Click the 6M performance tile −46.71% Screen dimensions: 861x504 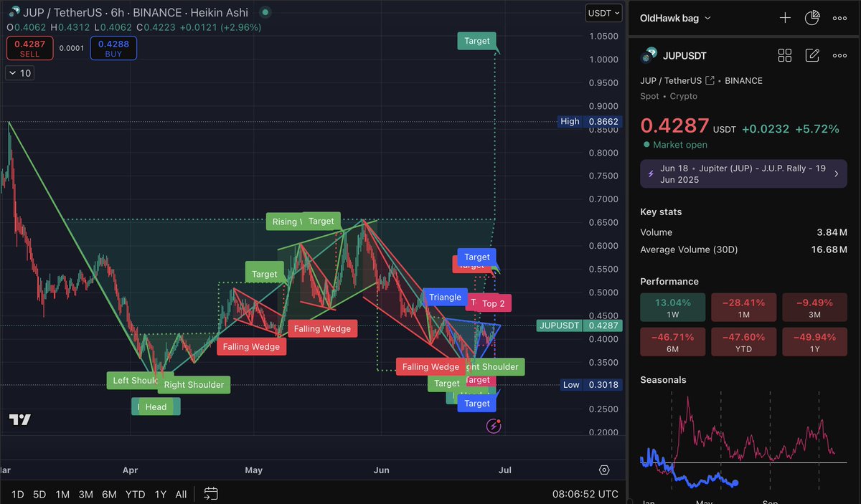pyautogui.click(x=672, y=342)
